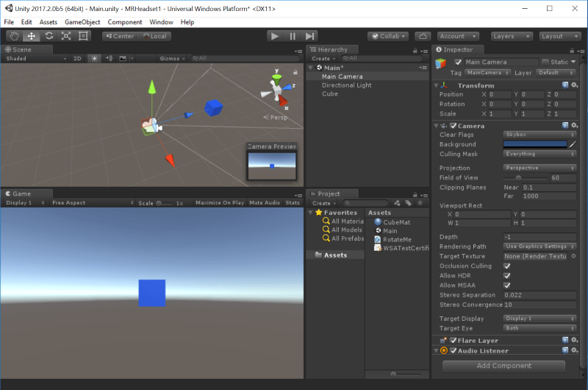Image resolution: width=588 pixels, height=390 pixels.
Task: Toggle Scene effects image icon
Action: click(123, 58)
